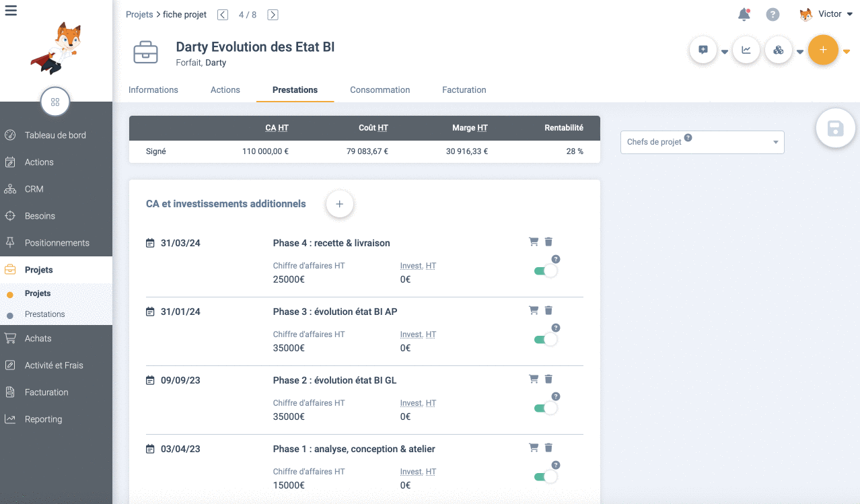The height and width of the screenshot is (504, 860).
Task: Open Actions in the sidebar
Action: [56, 162]
